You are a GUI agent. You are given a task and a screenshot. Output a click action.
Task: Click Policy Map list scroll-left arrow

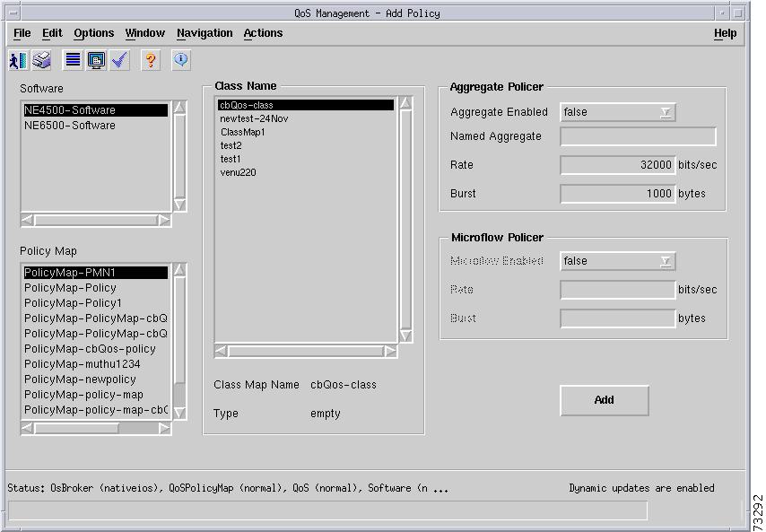(x=27, y=429)
